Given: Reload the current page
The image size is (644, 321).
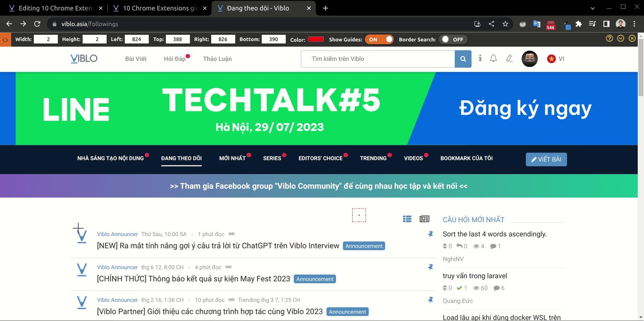Looking at the screenshot, I should (37, 24).
